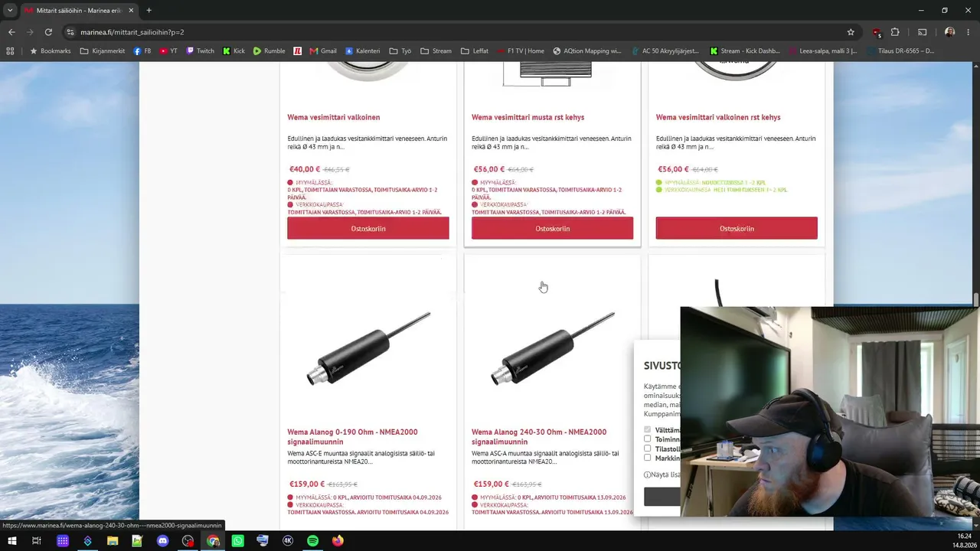Click the Alanog 0-190 Ohm converter image
This screenshot has width=980, height=551.
(368, 348)
